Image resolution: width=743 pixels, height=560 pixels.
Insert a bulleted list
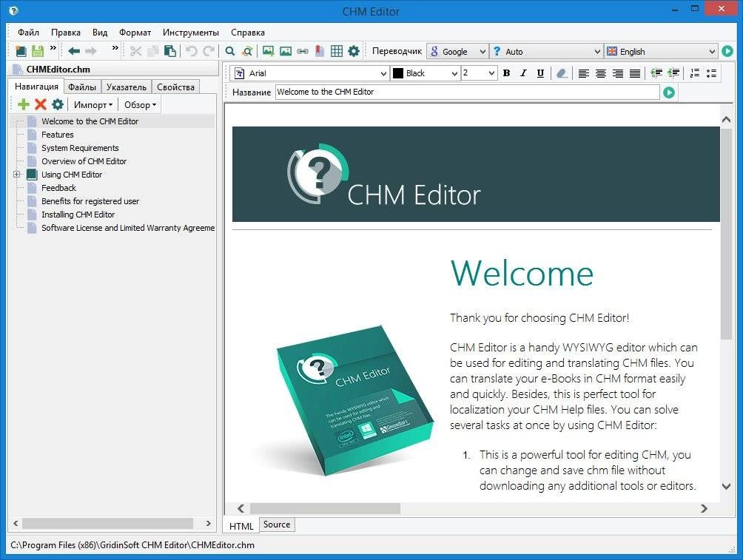pyautogui.click(x=711, y=73)
